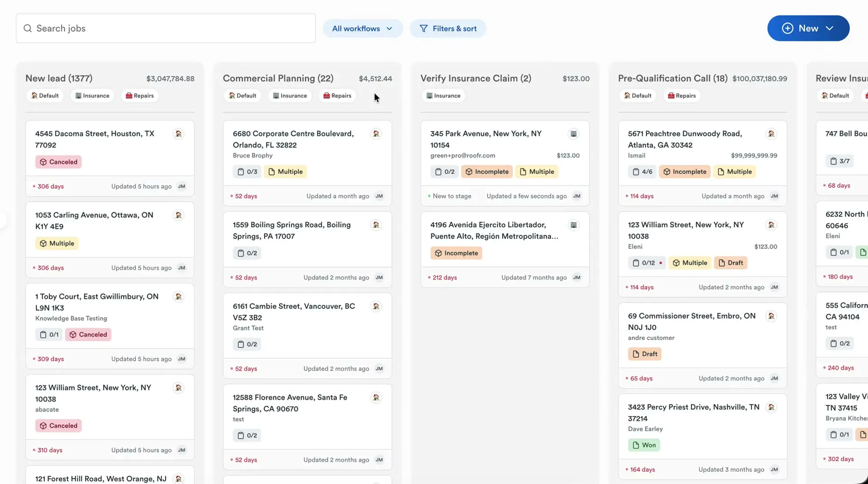
Task: Click JM avatar on 5671 Peachtree Dunwoody card
Action: [774, 196]
